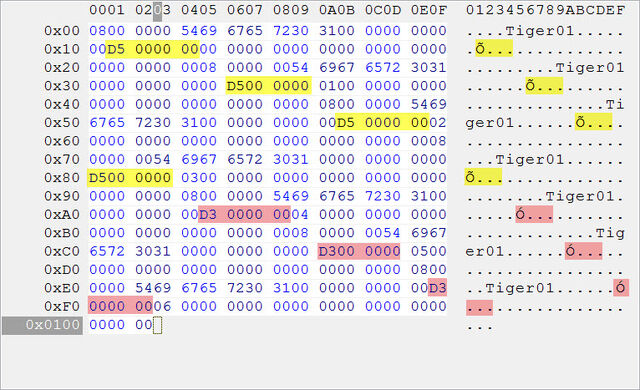The width and height of the screenshot is (640, 390).
Task: Select hex word 5469 in row 0x00
Action: 199,31
